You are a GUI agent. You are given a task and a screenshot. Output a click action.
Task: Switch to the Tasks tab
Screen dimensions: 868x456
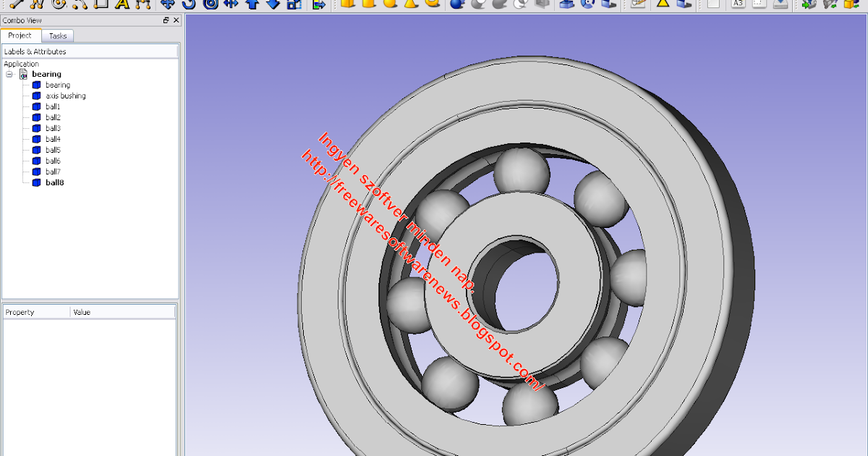pos(58,35)
